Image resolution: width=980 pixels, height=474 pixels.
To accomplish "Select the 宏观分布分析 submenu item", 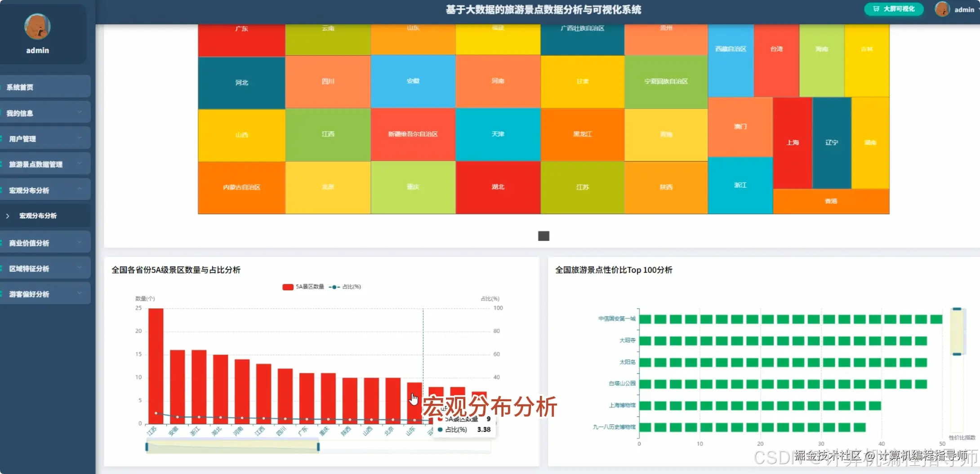I will [45, 216].
